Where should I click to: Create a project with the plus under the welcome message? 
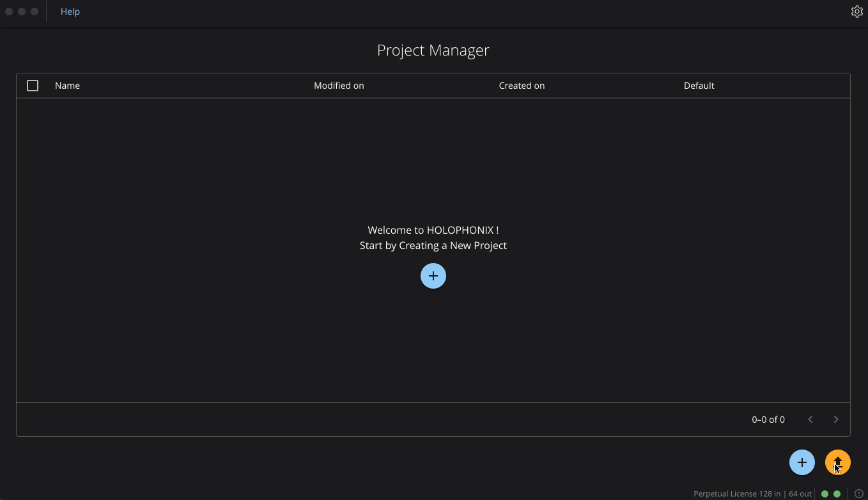click(x=433, y=276)
